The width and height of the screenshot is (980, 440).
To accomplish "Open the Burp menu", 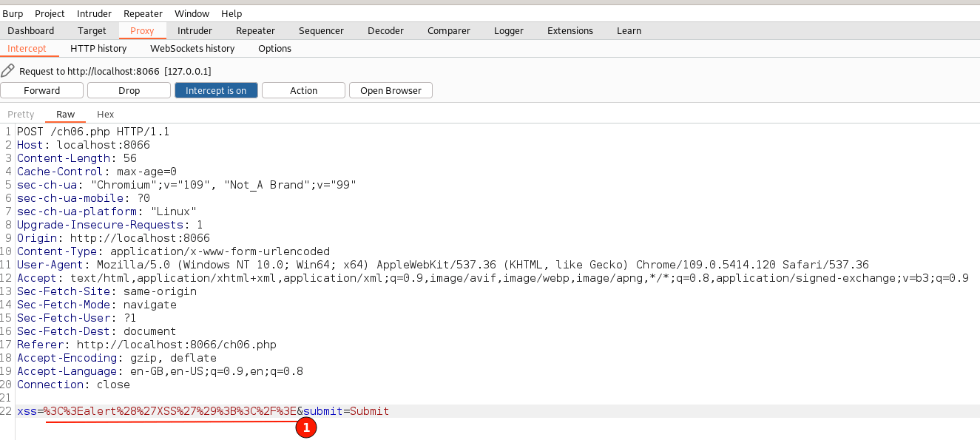I will (x=13, y=13).
